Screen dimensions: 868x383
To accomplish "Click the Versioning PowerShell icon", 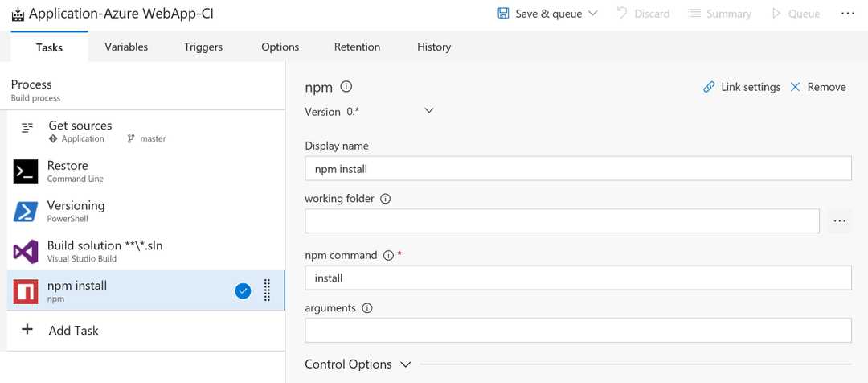I will point(26,212).
